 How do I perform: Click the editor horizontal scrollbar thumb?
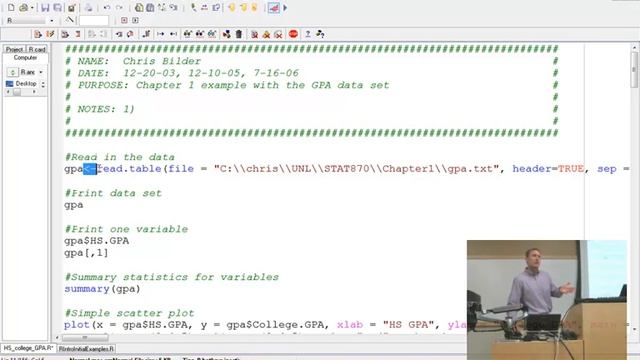click(85, 338)
